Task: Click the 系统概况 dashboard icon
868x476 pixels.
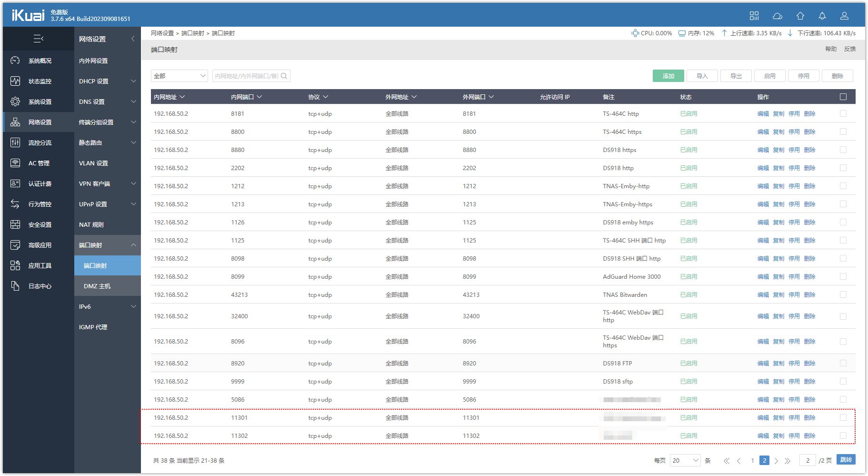Action: pyautogui.click(x=15, y=61)
